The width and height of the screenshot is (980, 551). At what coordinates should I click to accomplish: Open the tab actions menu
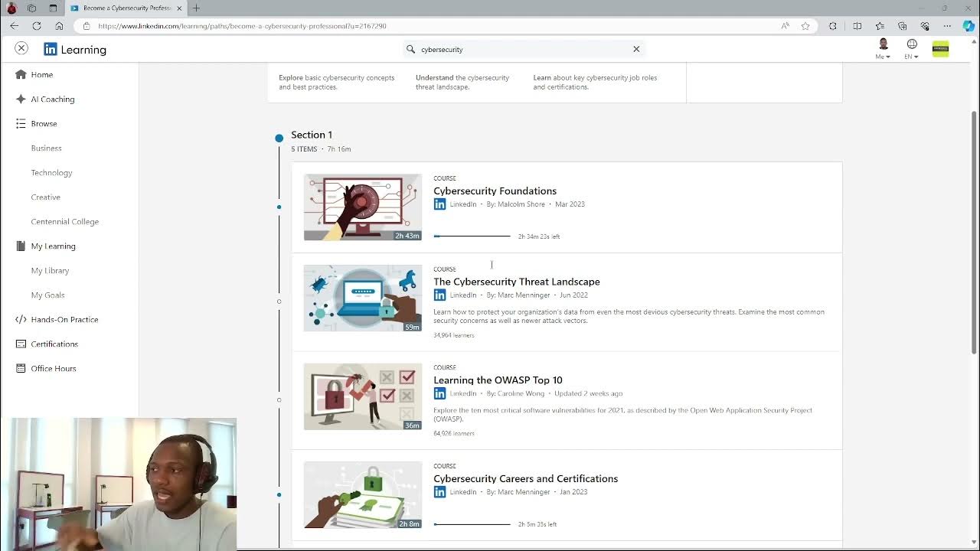coord(53,8)
